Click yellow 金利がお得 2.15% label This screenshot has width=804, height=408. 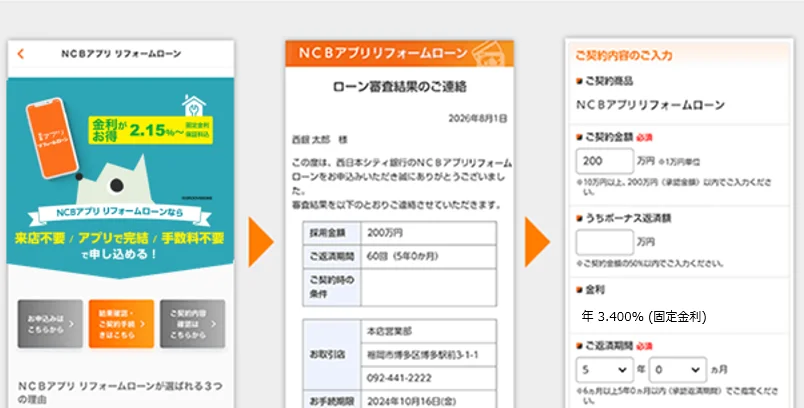click(x=150, y=130)
